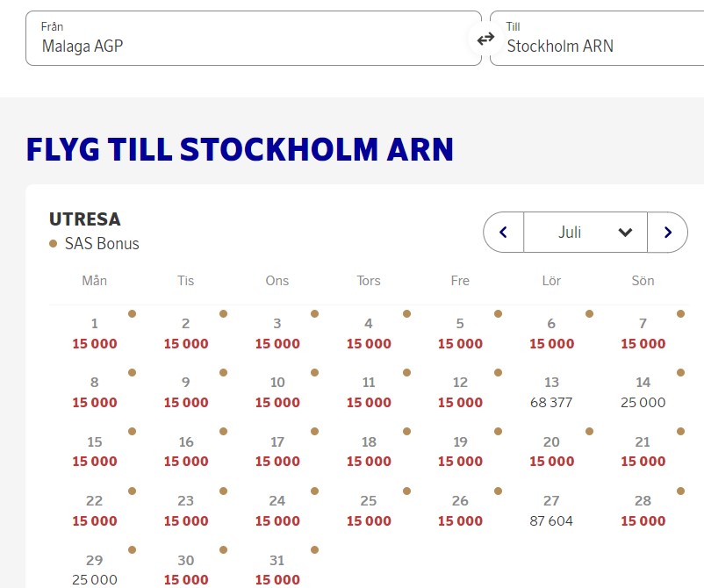Viewport: 704px width, 588px height.
Task: Choose July 26 Friday date
Action: [460, 511]
